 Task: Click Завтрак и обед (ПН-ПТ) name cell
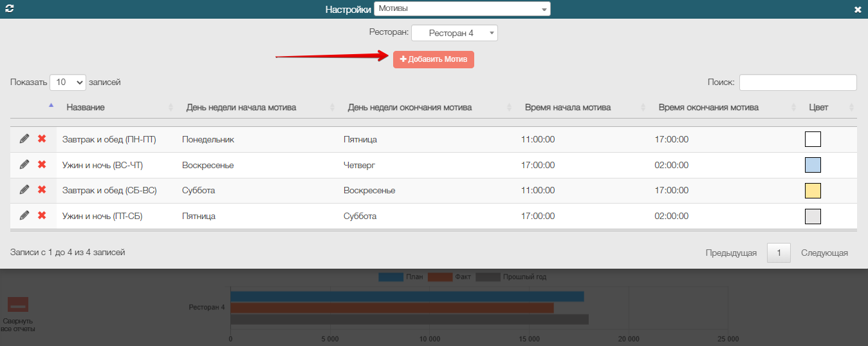pos(109,139)
